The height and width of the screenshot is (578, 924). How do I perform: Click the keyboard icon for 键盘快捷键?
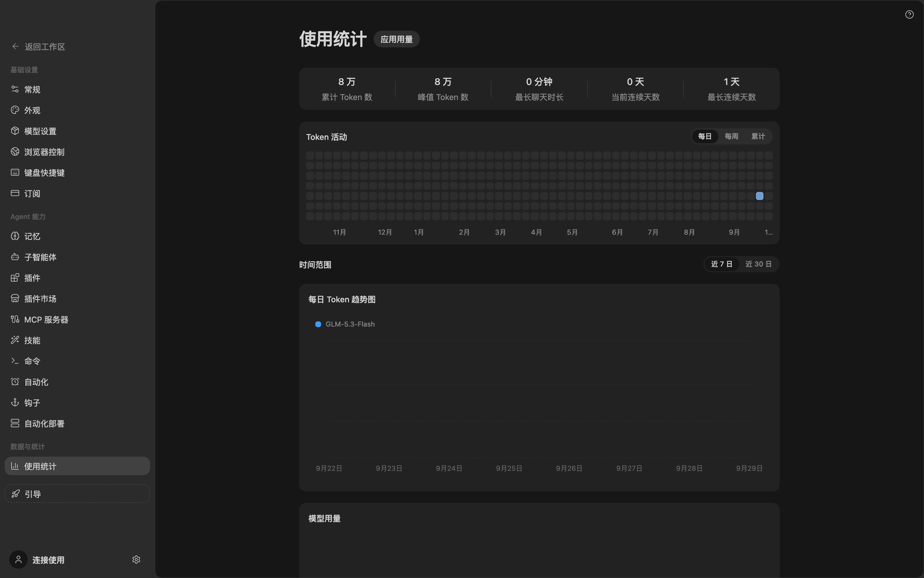15,173
